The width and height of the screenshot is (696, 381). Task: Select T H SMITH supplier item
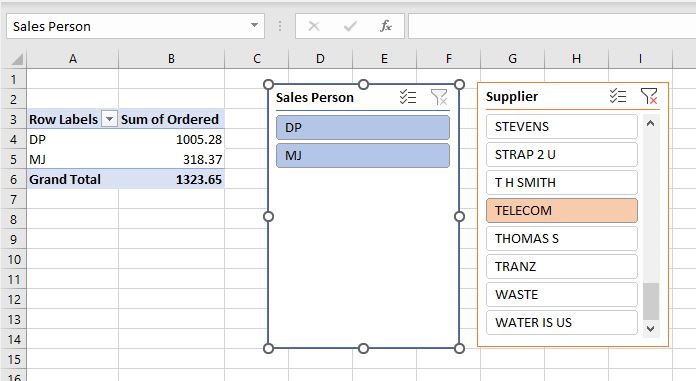click(562, 183)
